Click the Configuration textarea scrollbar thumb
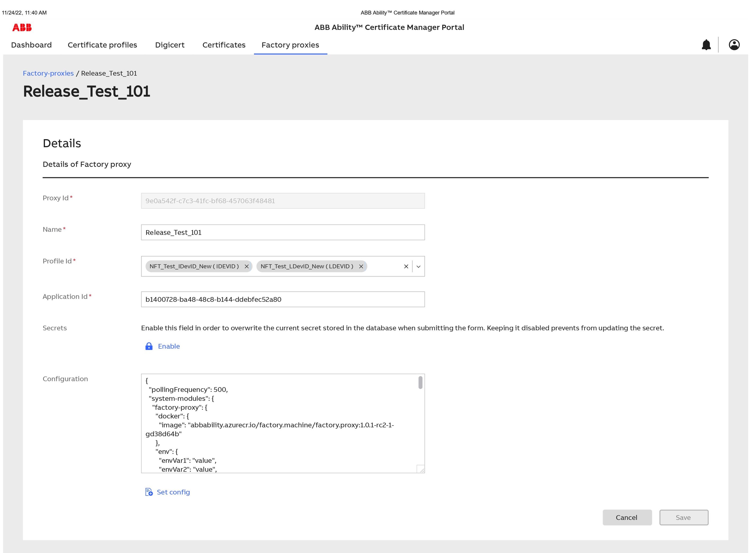 click(x=420, y=382)
